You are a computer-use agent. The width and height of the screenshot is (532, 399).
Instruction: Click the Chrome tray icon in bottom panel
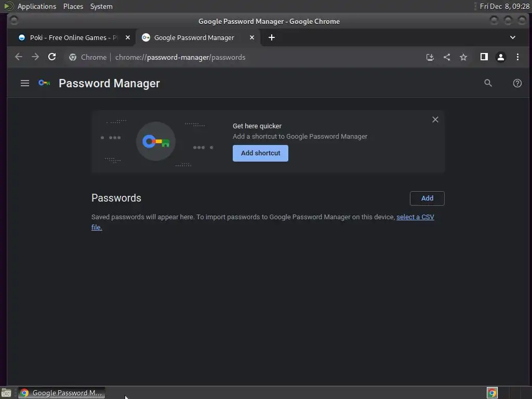coord(492,393)
